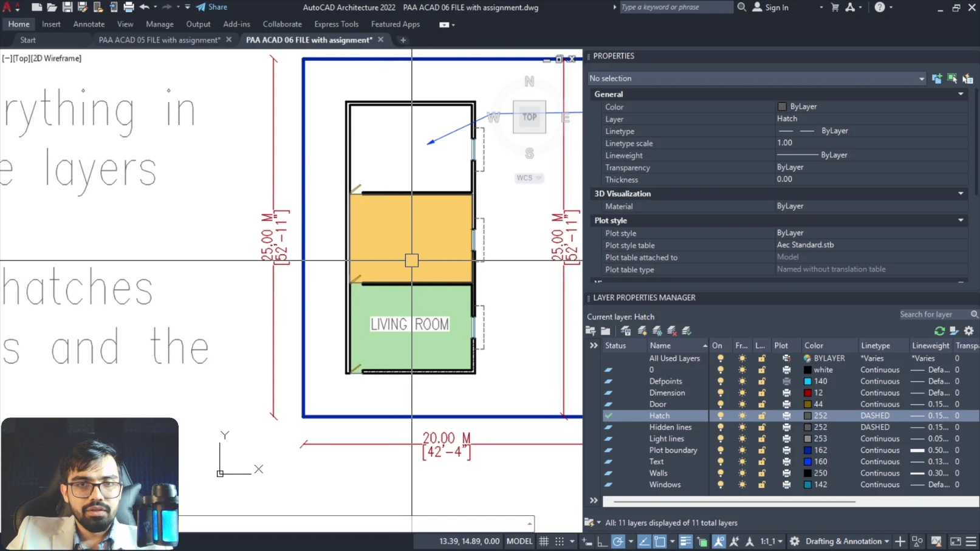Click the Quick Select icon in Properties panel
This screenshot has height=551, width=980.
coord(967,78)
